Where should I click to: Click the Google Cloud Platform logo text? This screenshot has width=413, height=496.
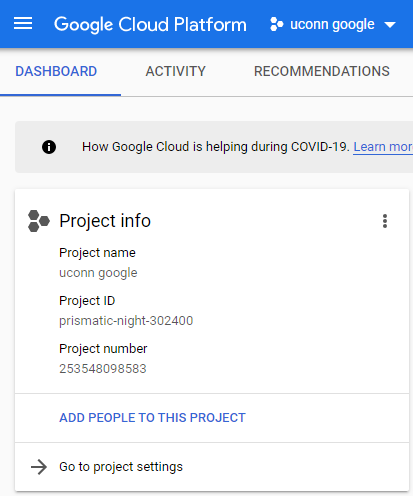click(150, 25)
